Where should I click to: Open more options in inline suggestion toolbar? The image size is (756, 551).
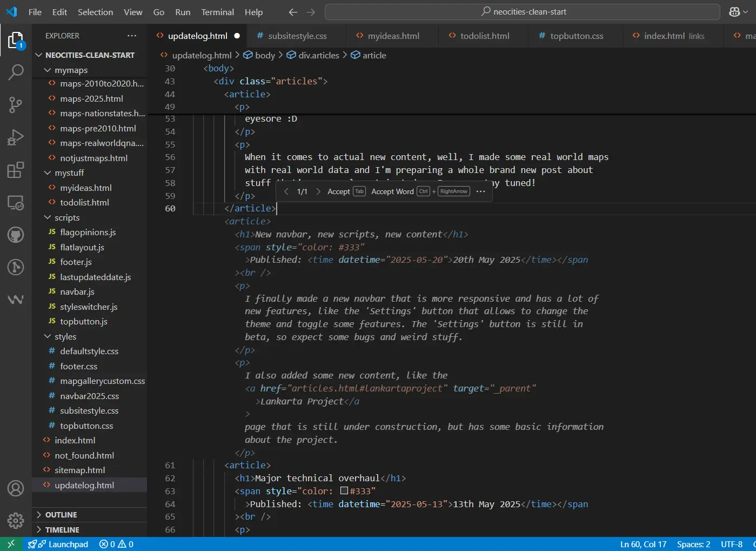480,191
